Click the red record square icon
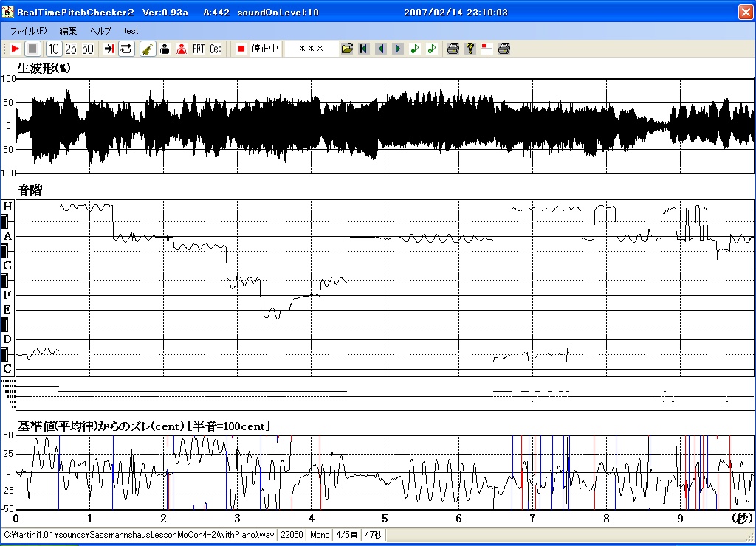Screen dimensions: 756x546 coord(241,49)
